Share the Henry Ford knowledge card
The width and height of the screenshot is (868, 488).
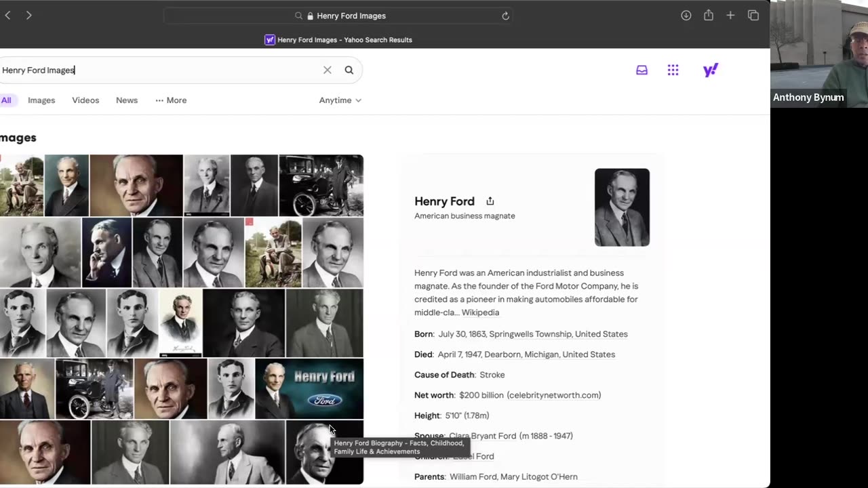coord(490,201)
